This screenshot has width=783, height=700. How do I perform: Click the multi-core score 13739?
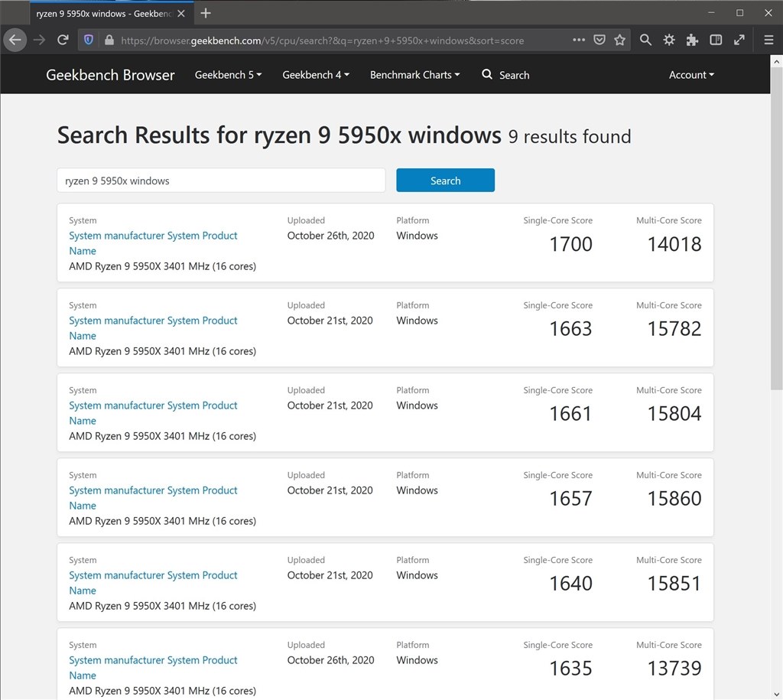pyautogui.click(x=674, y=669)
